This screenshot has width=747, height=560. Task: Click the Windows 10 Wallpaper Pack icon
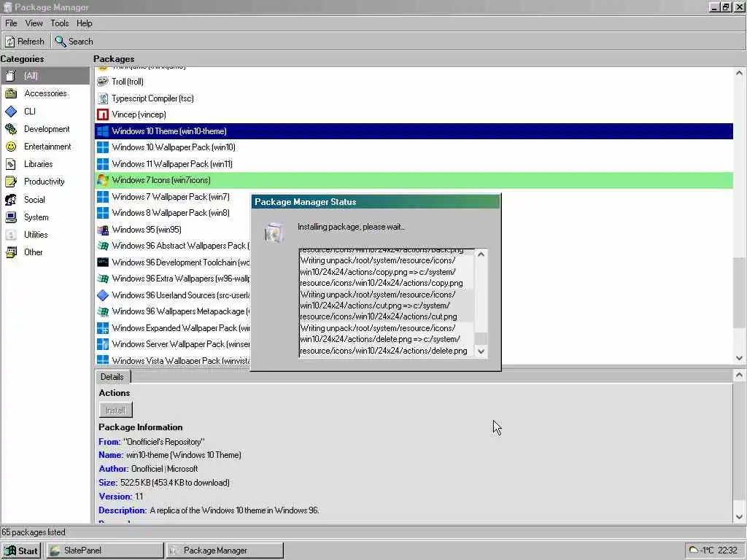(102, 147)
